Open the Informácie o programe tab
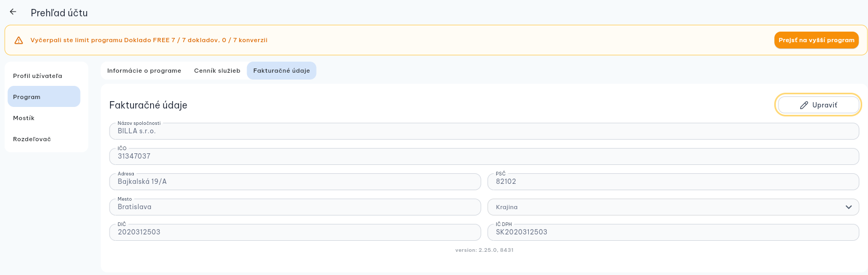This screenshot has width=868, height=275. [144, 71]
